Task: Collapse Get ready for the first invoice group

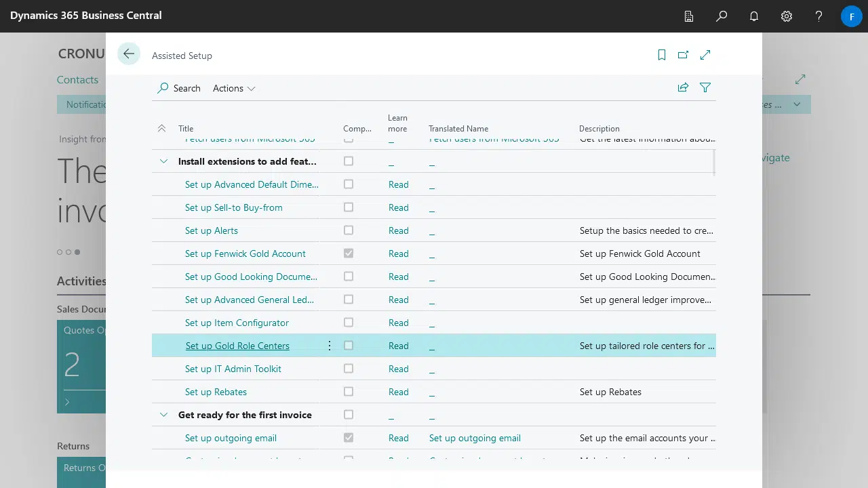Action: (163, 415)
